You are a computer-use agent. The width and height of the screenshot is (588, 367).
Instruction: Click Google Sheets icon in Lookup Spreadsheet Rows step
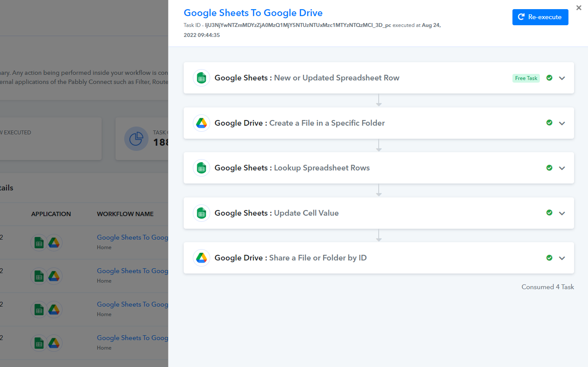[x=202, y=168]
